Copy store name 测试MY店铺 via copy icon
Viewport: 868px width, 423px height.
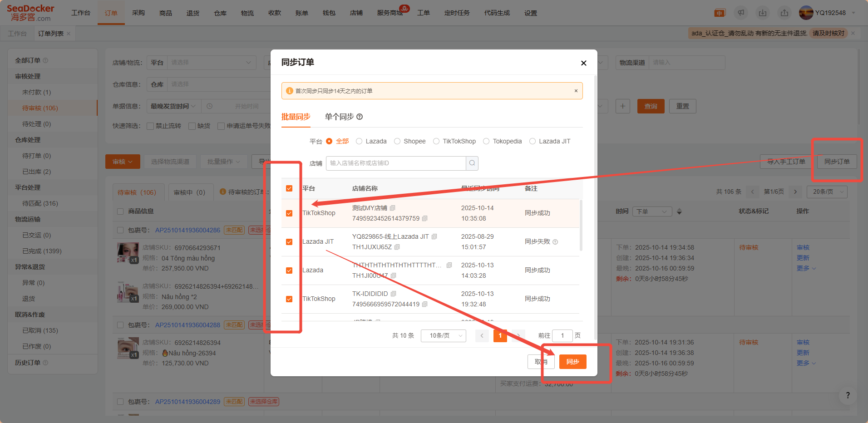coord(393,208)
